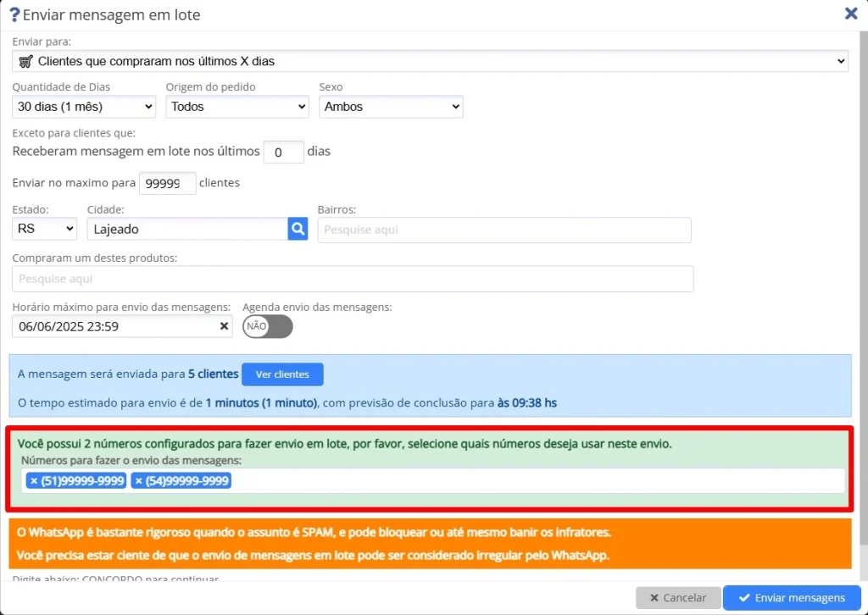The height and width of the screenshot is (615, 868).
Task: Focus the products search field
Action: (353, 279)
